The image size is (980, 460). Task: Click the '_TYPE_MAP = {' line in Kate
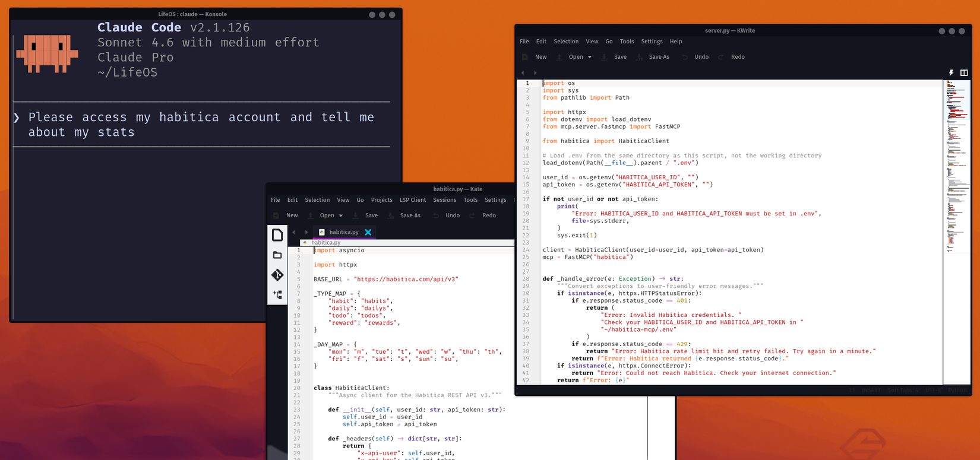click(337, 294)
